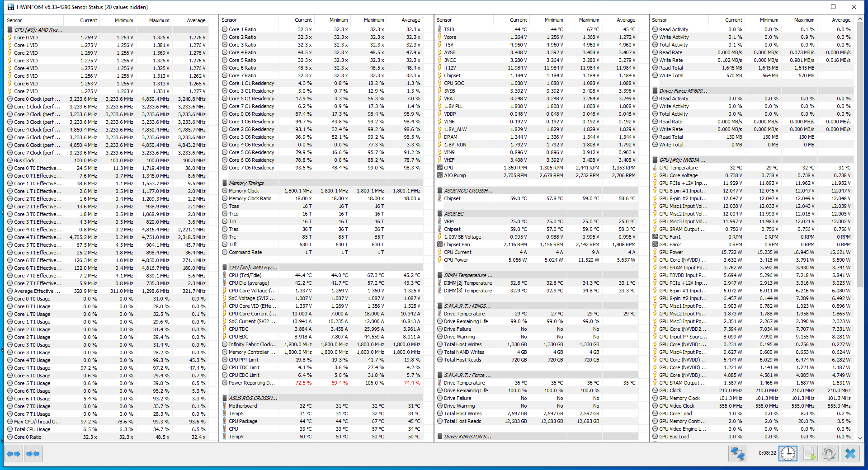Click the thermometer icon beside CPU (Tctl/Tdie)

coord(225,275)
